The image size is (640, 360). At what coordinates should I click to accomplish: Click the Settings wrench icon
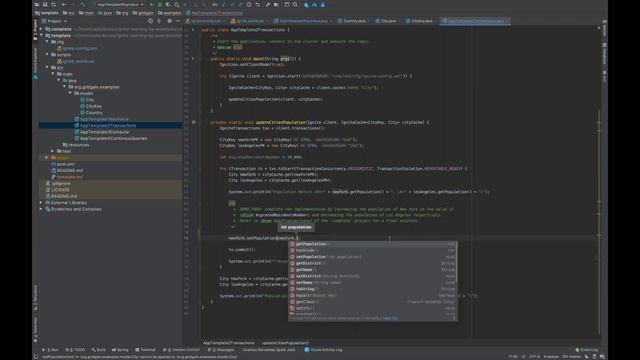[x=268, y=4]
